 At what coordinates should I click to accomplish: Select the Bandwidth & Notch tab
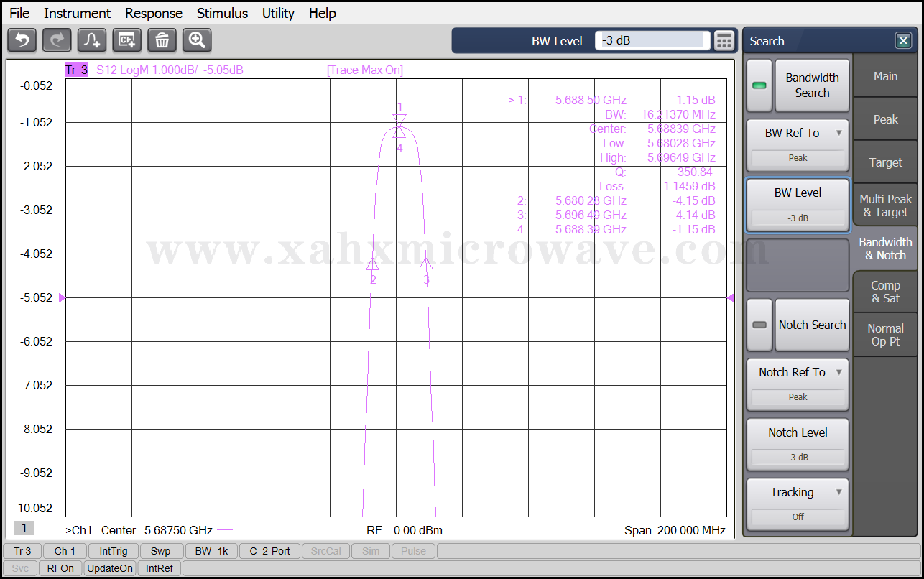[885, 249]
